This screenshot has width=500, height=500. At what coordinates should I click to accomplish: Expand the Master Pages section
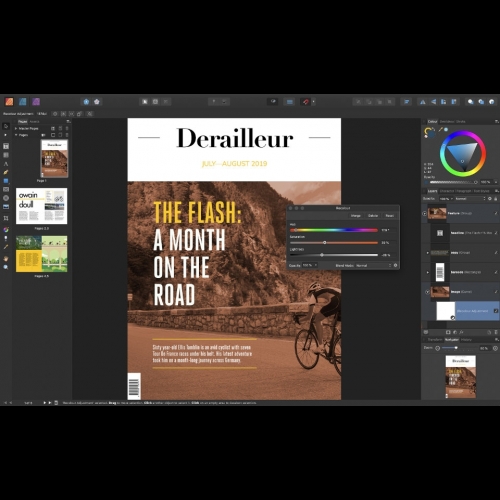click(16, 128)
